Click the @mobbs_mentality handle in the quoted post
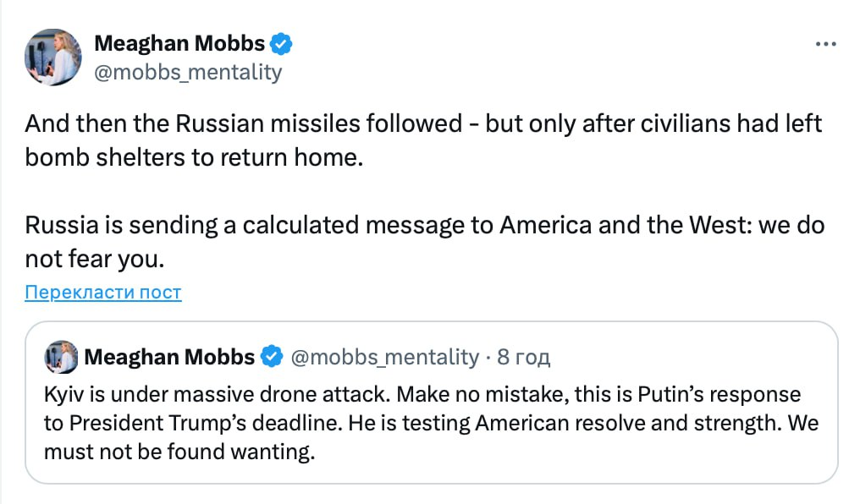The image size is (860, 504). pos(384,357)
